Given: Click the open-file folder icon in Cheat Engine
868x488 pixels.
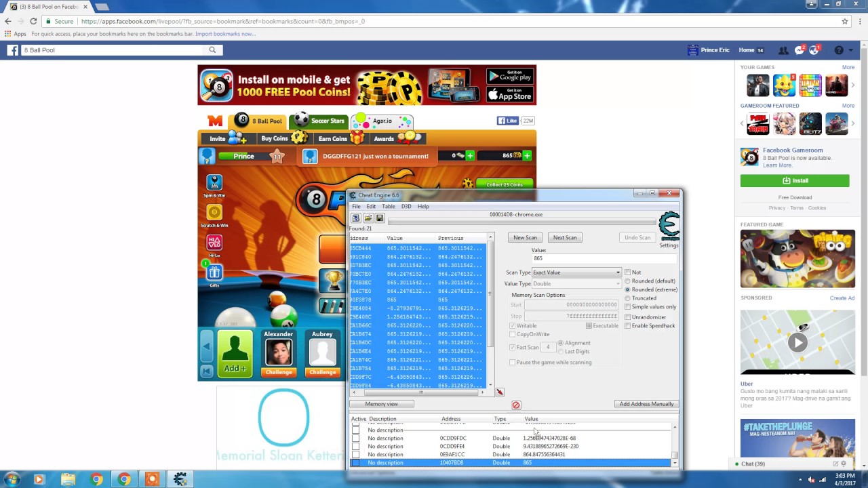Looking at the screenshot, I should click(368, 218).
